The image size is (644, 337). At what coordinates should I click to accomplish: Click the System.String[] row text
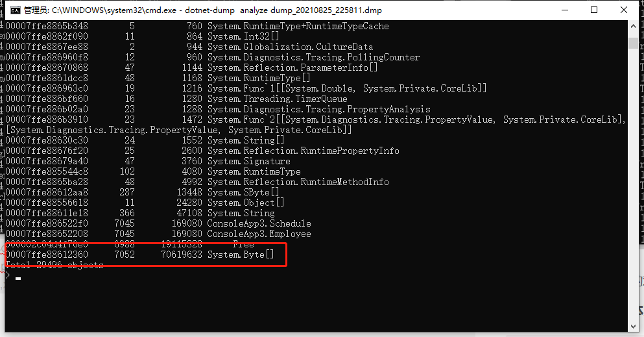[246, 140]
